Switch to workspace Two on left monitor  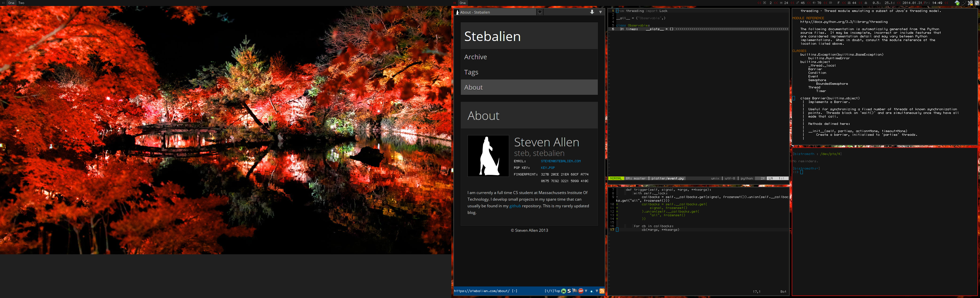tap(21, 3)
